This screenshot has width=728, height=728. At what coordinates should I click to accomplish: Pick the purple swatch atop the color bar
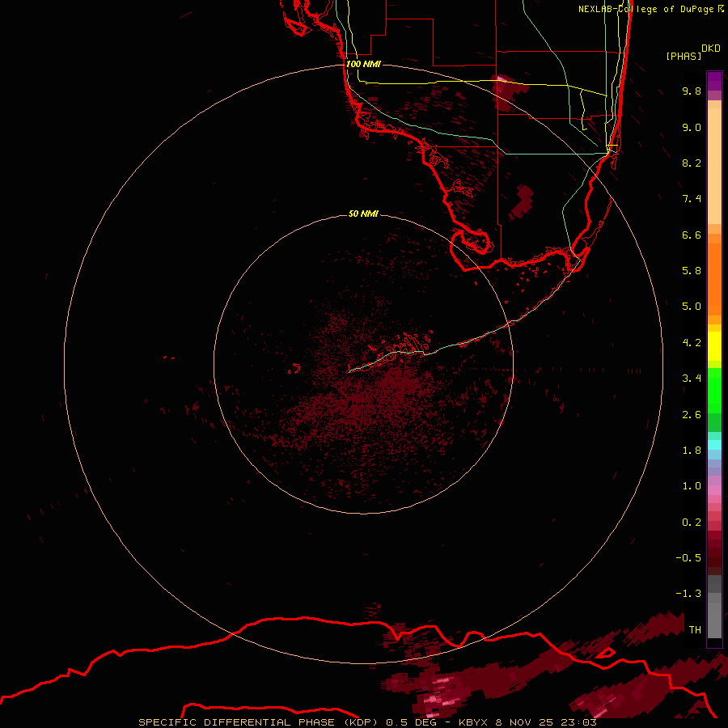(x=714, y=81)
